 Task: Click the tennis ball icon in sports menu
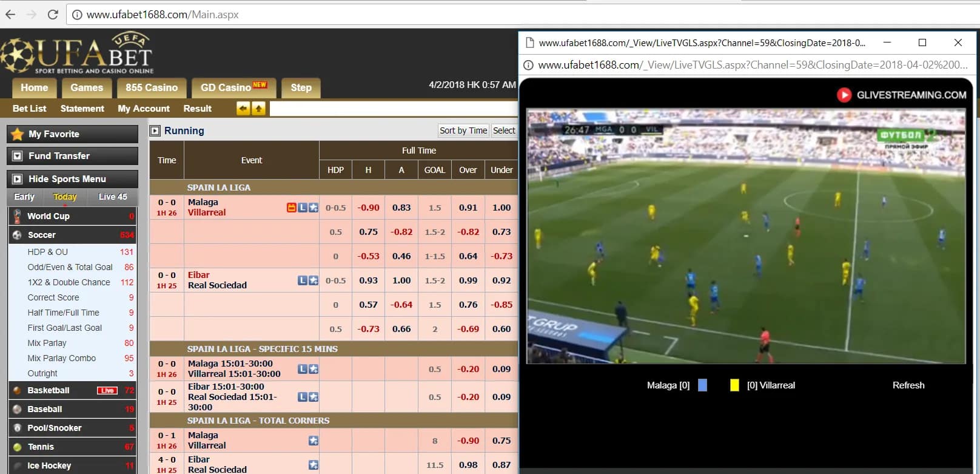(17, 447)
